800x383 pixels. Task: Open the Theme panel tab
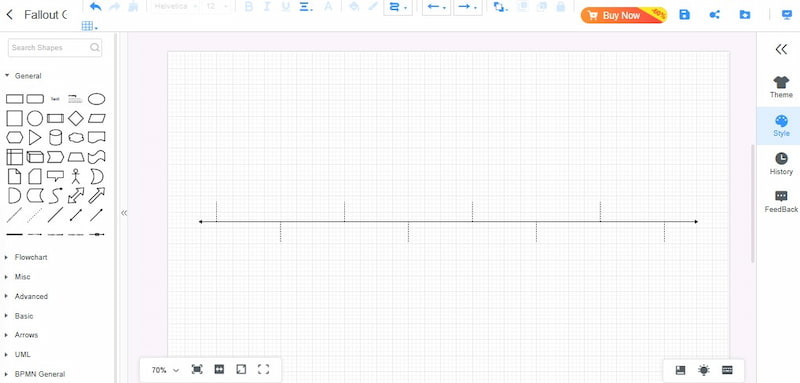click(781, 87)
